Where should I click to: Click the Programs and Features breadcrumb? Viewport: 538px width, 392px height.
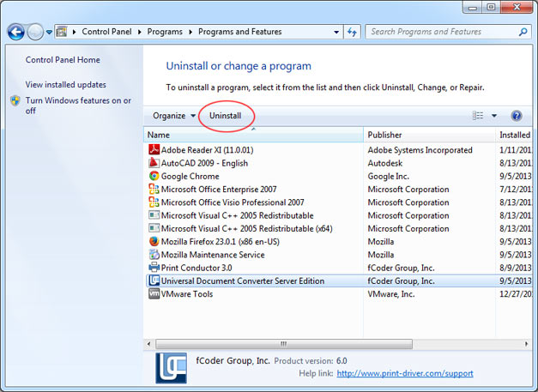point(240,32)
